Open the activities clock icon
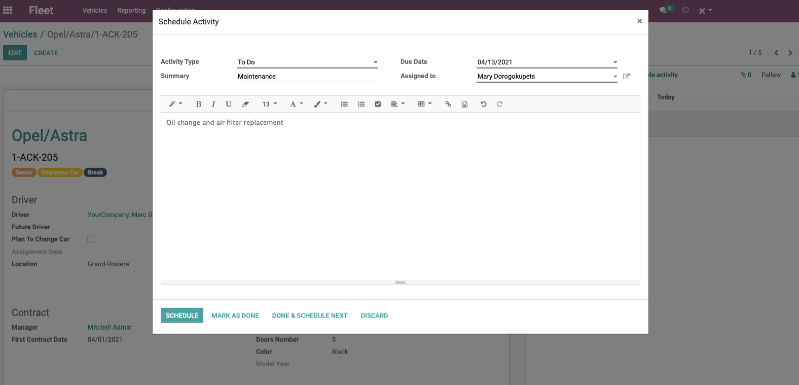This screenshot has height=385, width=799. pyautogui.click(x=685, y=10)
